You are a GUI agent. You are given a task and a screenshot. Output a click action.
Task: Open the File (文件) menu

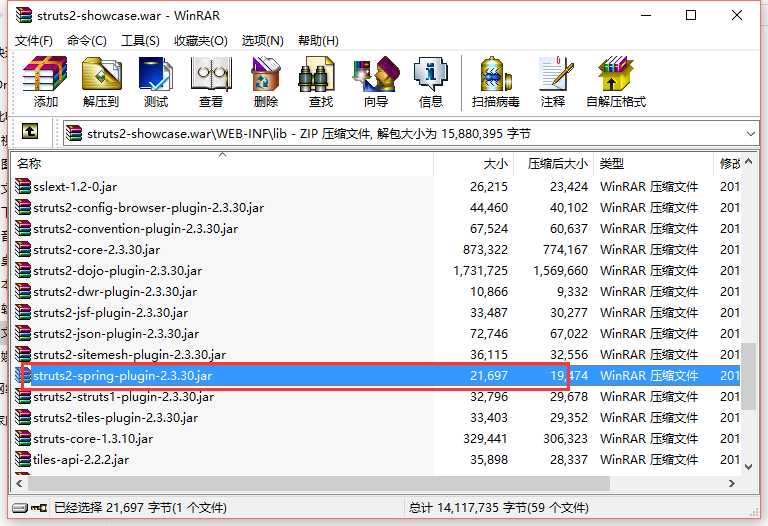tap(34, 40)
